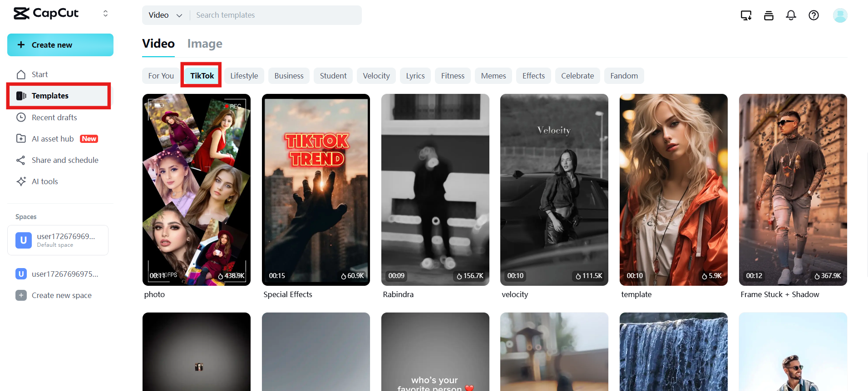Select the Business category
Screen dimensions: 868x391
[289, 76]
